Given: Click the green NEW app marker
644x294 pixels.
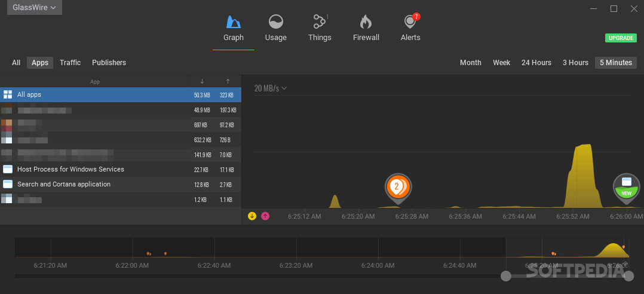Looking at the screenshot, I should point(626,187).
